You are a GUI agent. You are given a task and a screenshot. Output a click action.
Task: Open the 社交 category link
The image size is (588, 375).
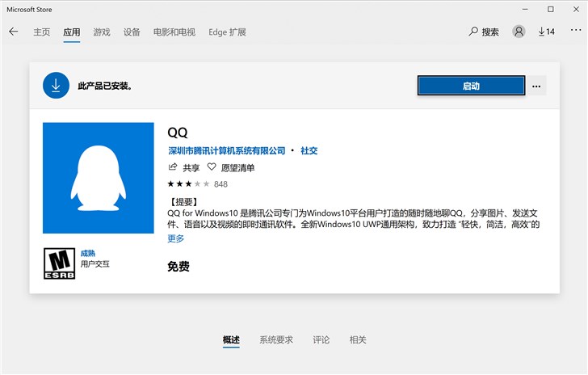tap(309, 151)
